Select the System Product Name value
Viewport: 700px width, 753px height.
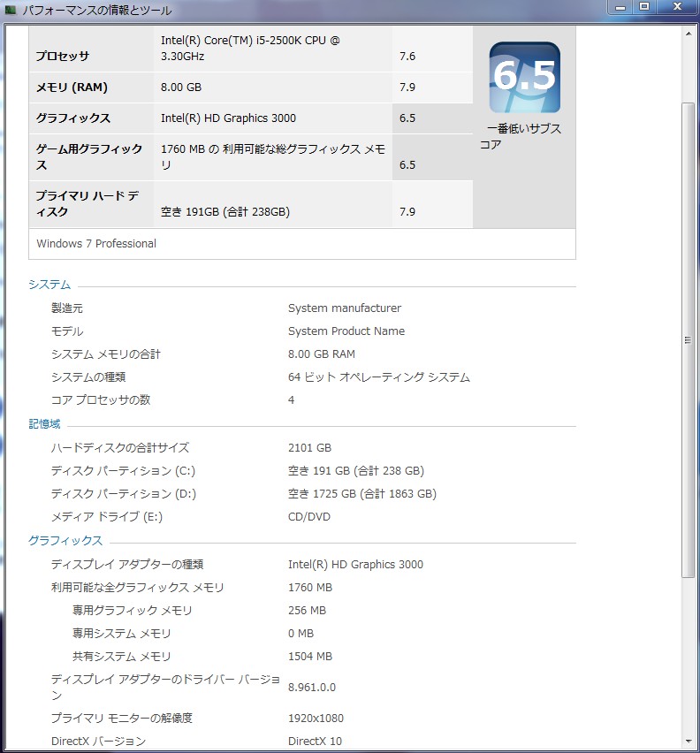[346, 331]
